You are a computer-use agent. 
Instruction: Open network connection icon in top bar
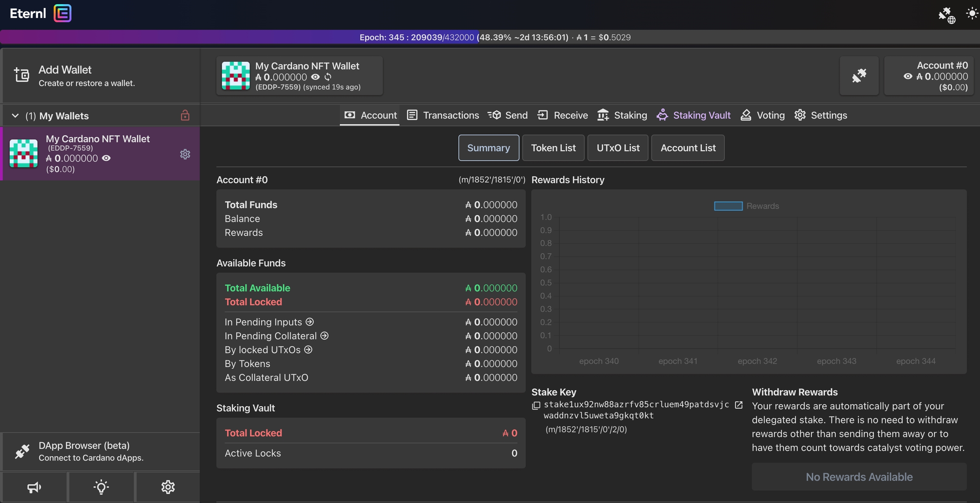click(x=946, y=15)
